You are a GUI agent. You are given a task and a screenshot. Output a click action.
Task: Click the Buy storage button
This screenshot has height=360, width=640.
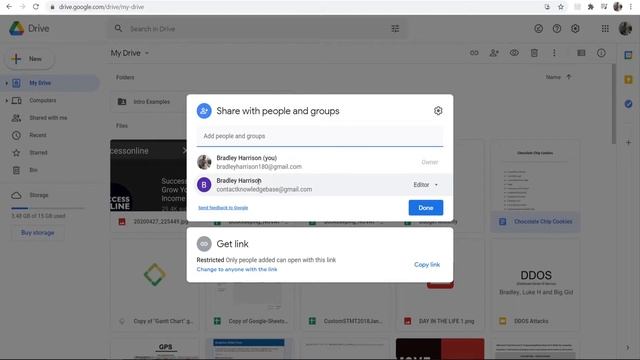(x=38, y=233)
